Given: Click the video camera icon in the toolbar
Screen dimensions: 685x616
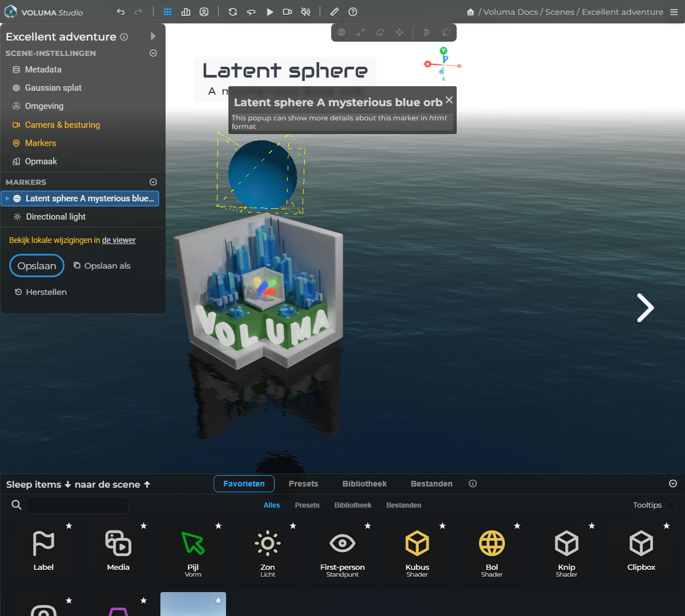Looking at the screenshot, I should coord(288,12).
